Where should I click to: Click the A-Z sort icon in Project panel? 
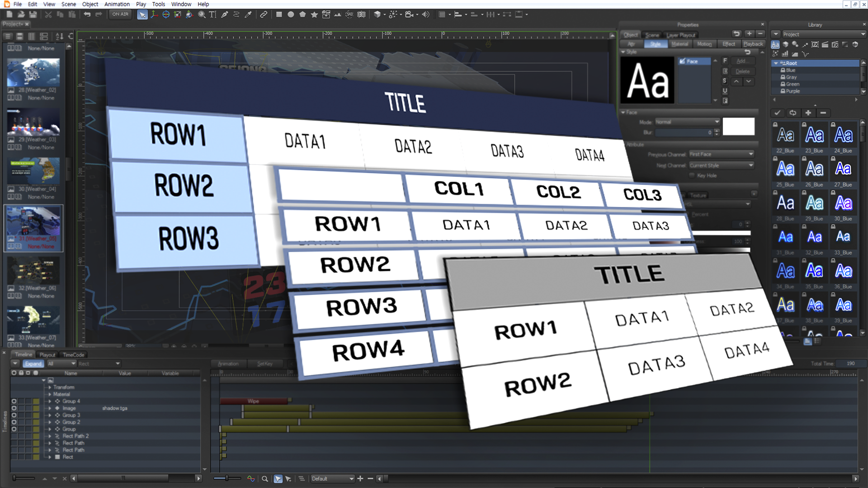(59, 36)
